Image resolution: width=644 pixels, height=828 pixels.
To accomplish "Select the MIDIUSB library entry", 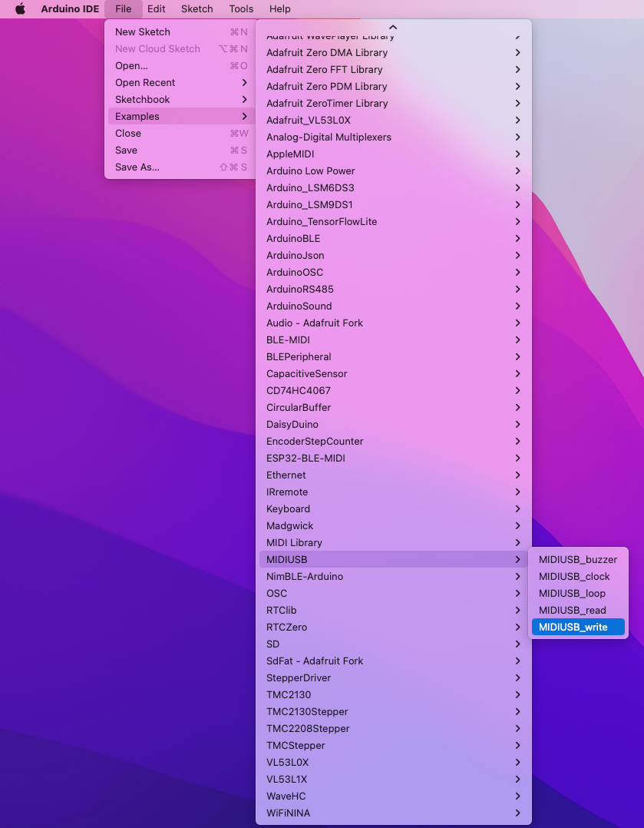I will click(393, 559).
